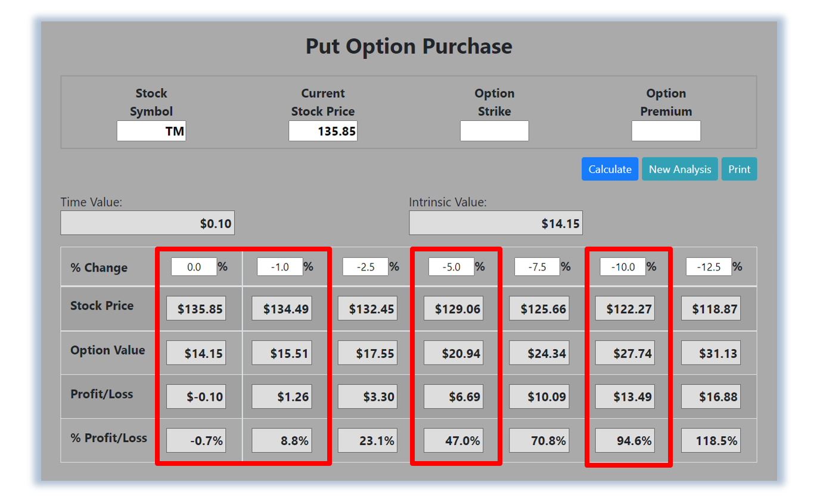820x504 pixels.
Task: Select stock price cell $125.66
Action: point(539,309)
